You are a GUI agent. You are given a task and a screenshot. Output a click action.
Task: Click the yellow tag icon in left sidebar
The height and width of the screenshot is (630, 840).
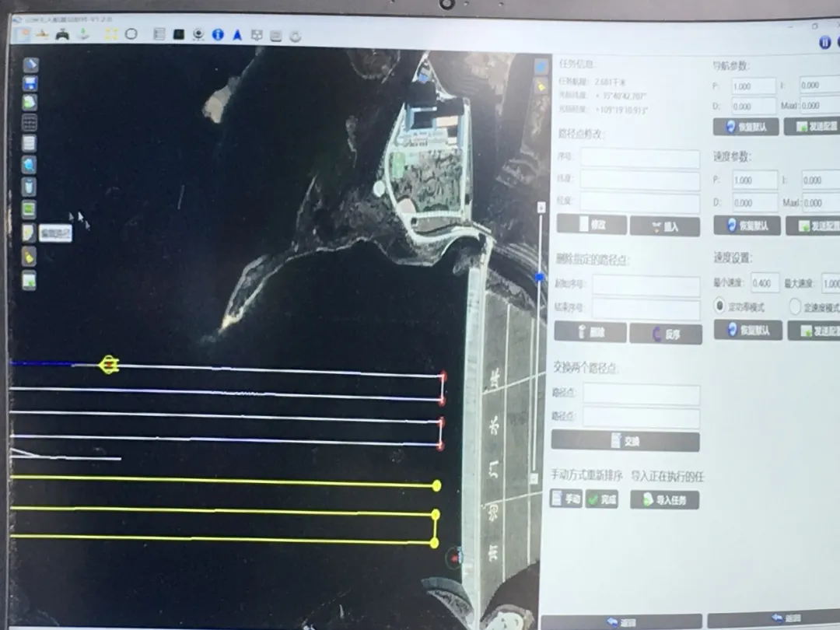click(29, 257)
